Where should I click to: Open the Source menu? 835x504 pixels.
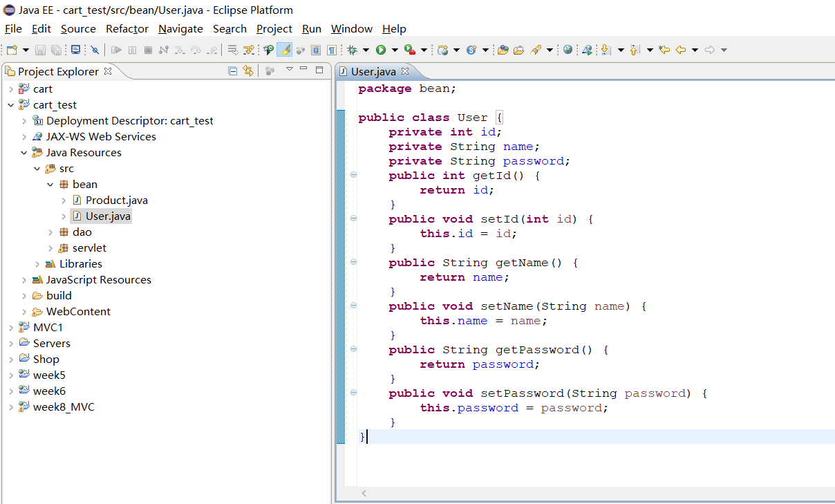click(x=78, y=28)
